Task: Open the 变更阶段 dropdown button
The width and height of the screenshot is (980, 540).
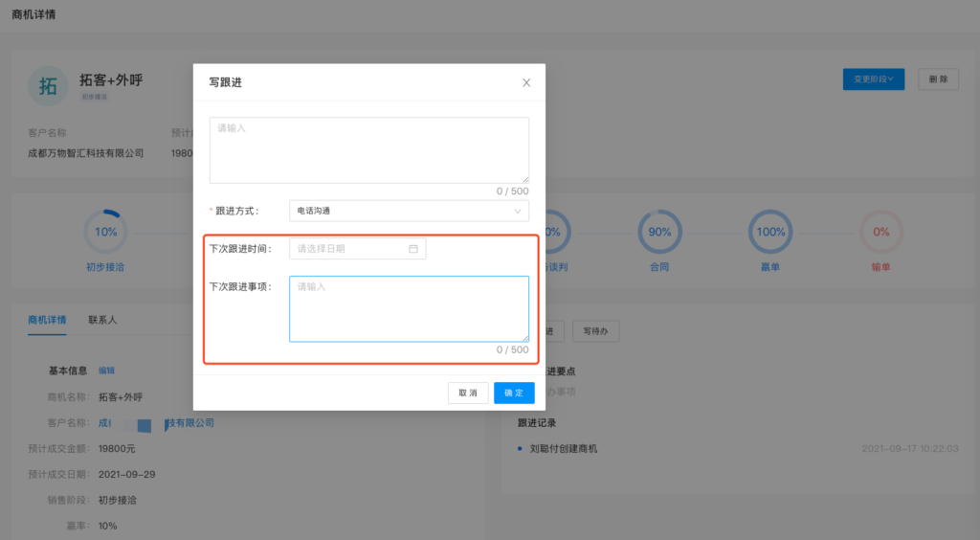Action: click(873, 79)
